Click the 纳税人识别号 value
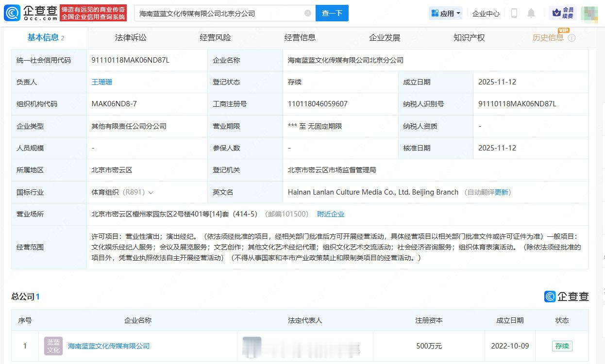The height and width of the screenshot is (364, 605). coord(517,104)
